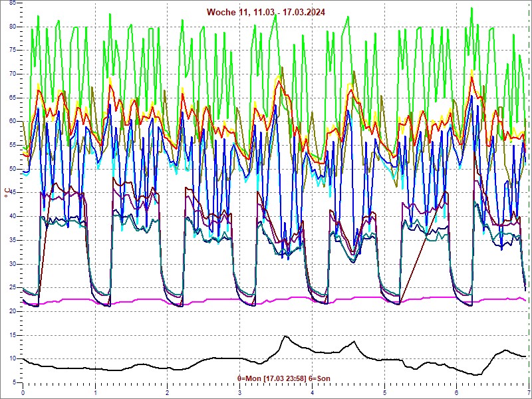
Task: Click y-axis label 70
Action: 12,74
